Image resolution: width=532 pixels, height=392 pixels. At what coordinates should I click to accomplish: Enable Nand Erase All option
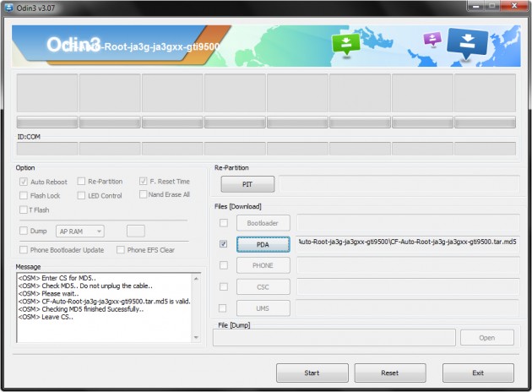click(144, 195)
